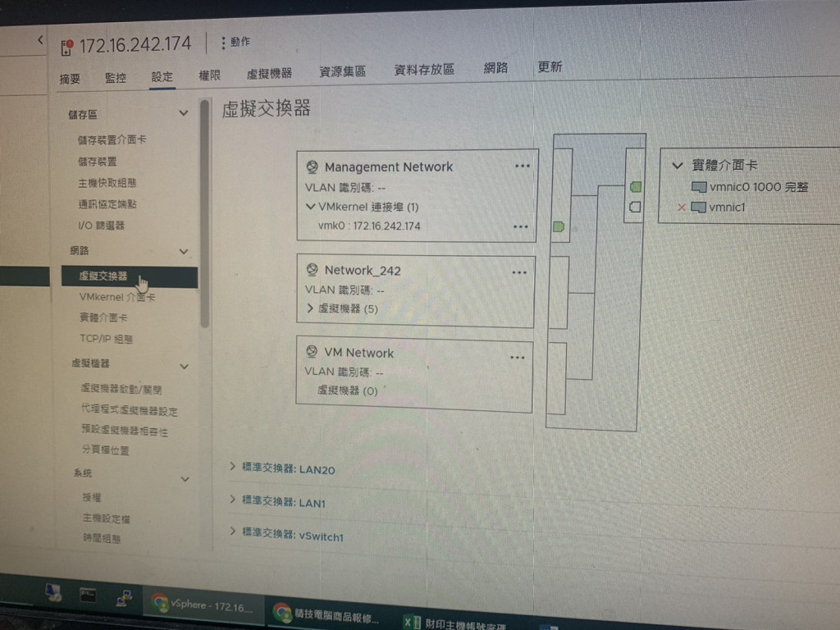840x630 pixels.
Task: Select 儲存裝置 in sidebar
Action: pos(97,162)
